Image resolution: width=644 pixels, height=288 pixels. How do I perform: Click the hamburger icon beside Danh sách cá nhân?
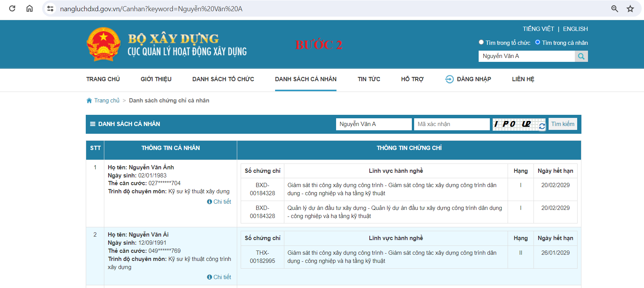(x=93, y=124)
